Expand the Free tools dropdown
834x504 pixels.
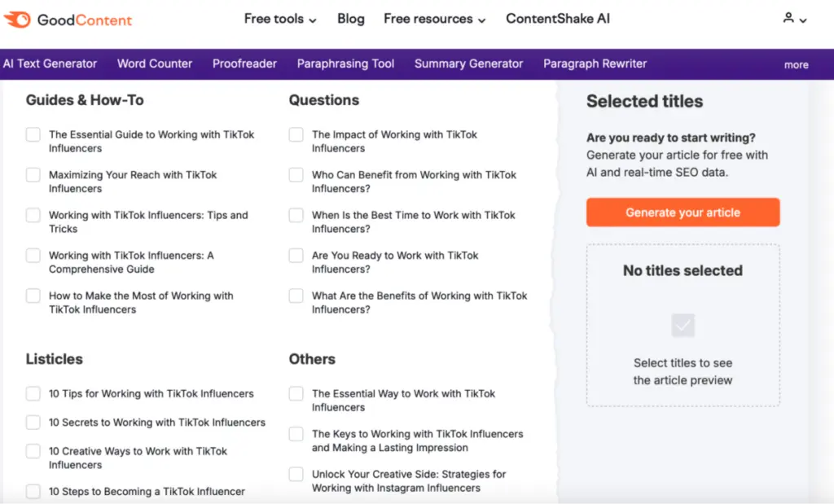point(280,19)
